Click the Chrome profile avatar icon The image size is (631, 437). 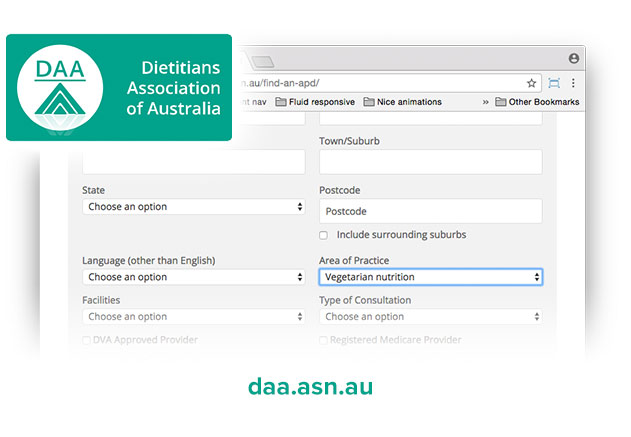pos(574,58)
